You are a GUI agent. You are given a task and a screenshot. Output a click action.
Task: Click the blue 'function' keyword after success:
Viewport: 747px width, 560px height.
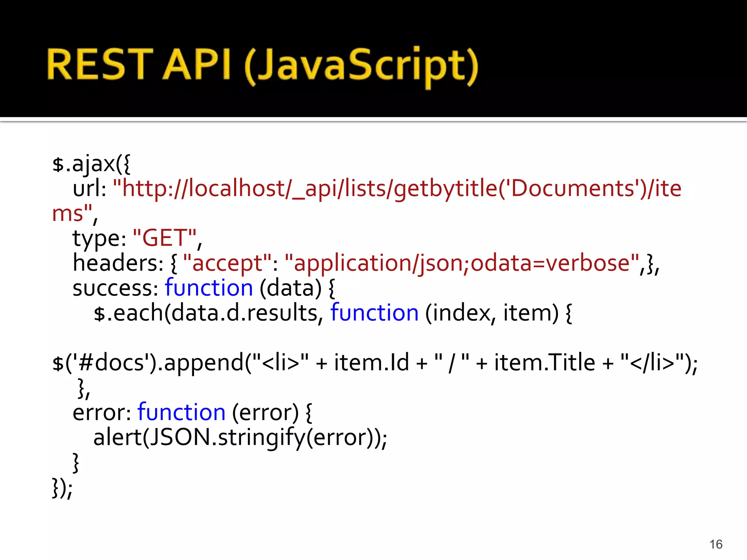(209, 288)
